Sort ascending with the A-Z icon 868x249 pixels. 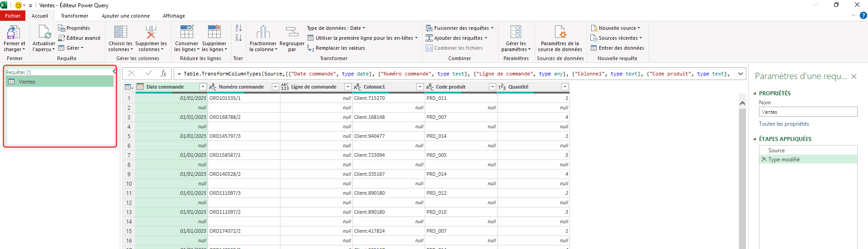[x=238, y=28]
